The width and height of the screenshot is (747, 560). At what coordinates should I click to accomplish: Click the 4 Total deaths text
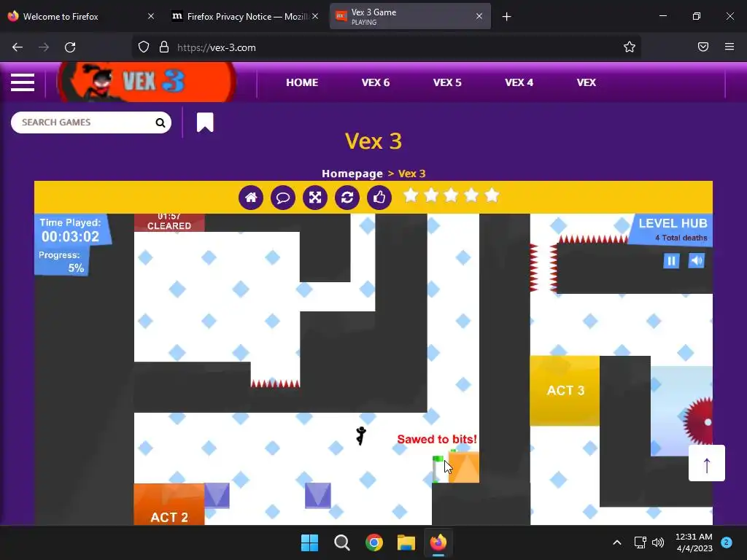click(x=681, y=238)
